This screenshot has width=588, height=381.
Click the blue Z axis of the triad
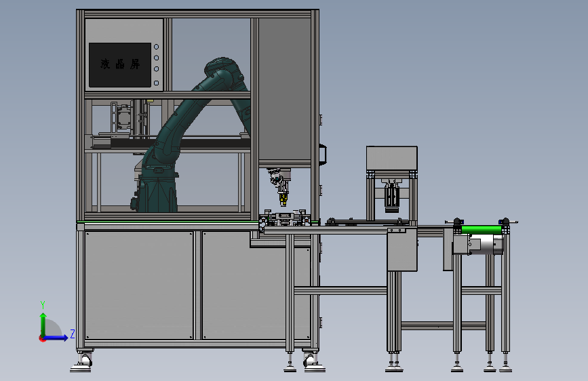point(56,338)
